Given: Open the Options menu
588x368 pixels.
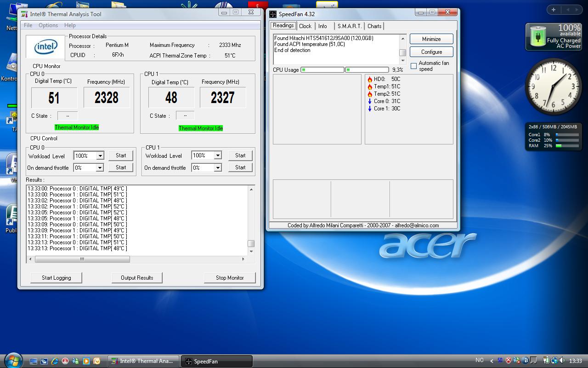Looking at the screenshot, I should 48,25.
